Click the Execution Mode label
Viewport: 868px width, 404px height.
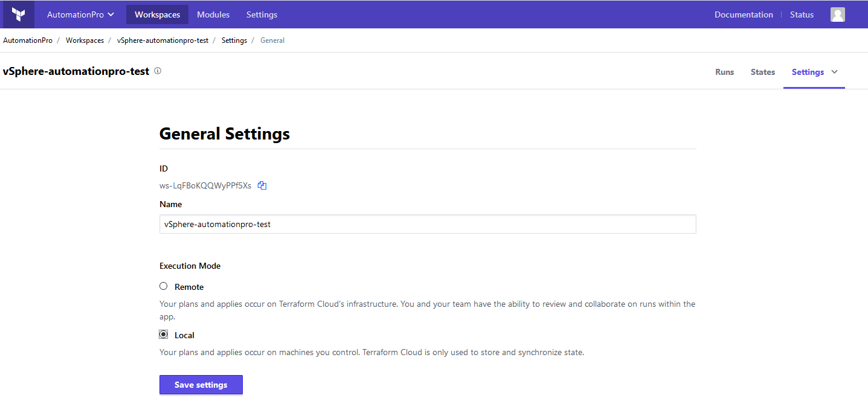(x=190, y=266)
